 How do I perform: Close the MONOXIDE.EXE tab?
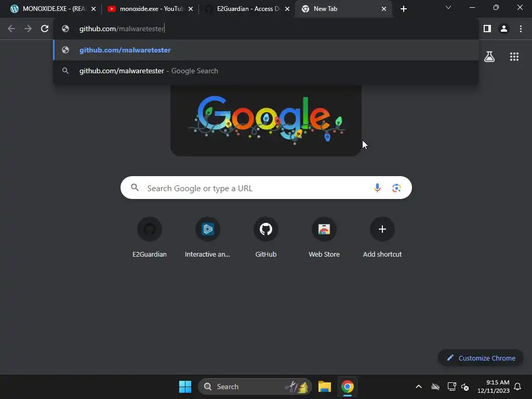tap(94, 9)
